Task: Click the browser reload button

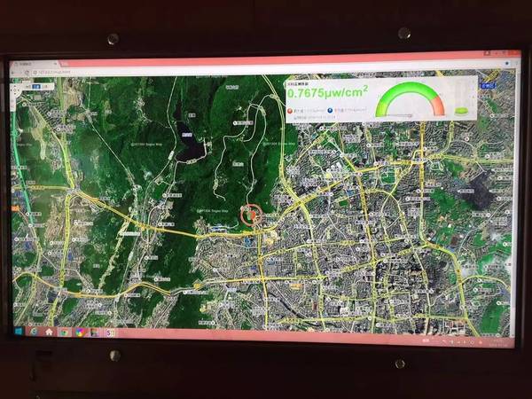Action: 27,73
